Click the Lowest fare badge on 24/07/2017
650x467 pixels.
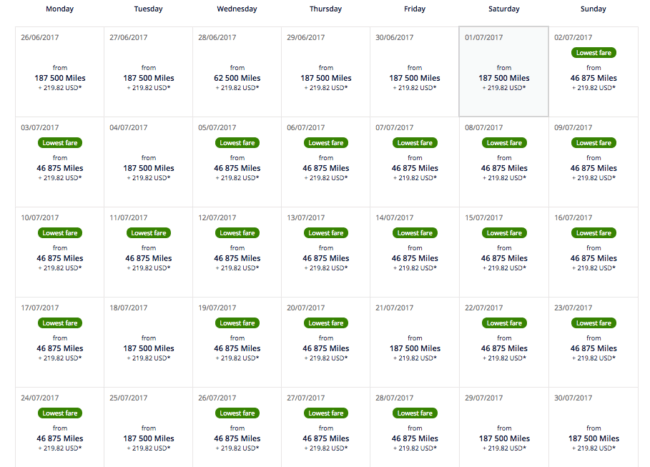coord(60,413)
